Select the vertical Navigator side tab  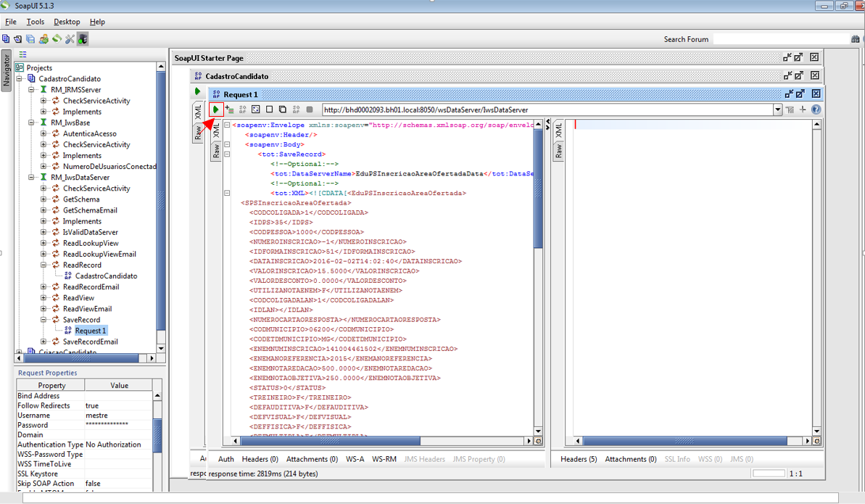coord(6,70)
